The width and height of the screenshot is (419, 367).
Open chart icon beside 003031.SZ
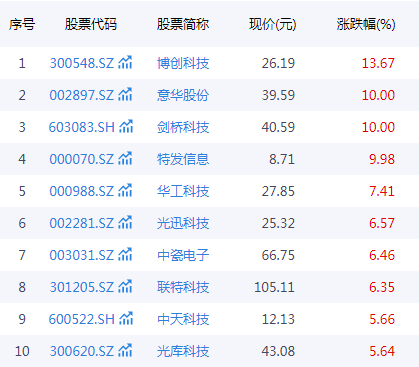click(x=125, y=254)
